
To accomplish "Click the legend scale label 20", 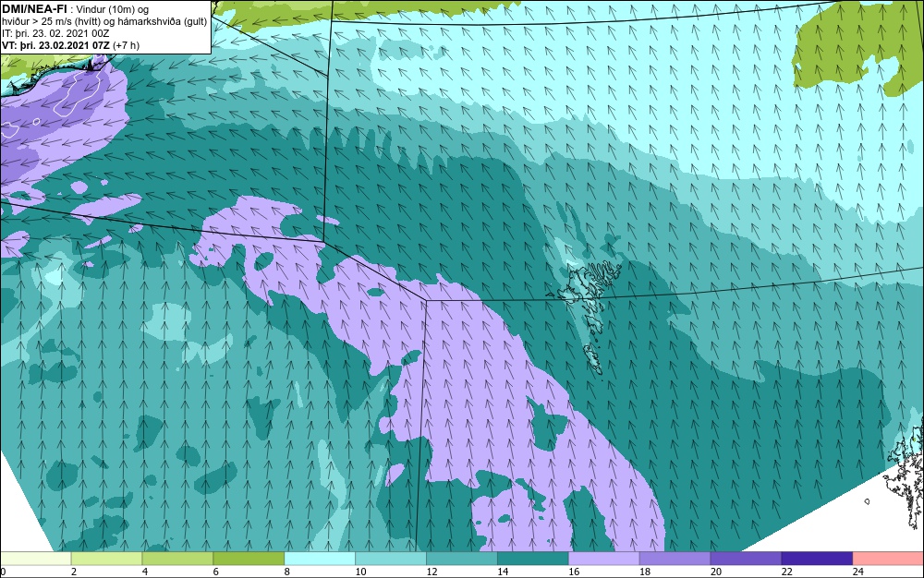I will (715, 572).
